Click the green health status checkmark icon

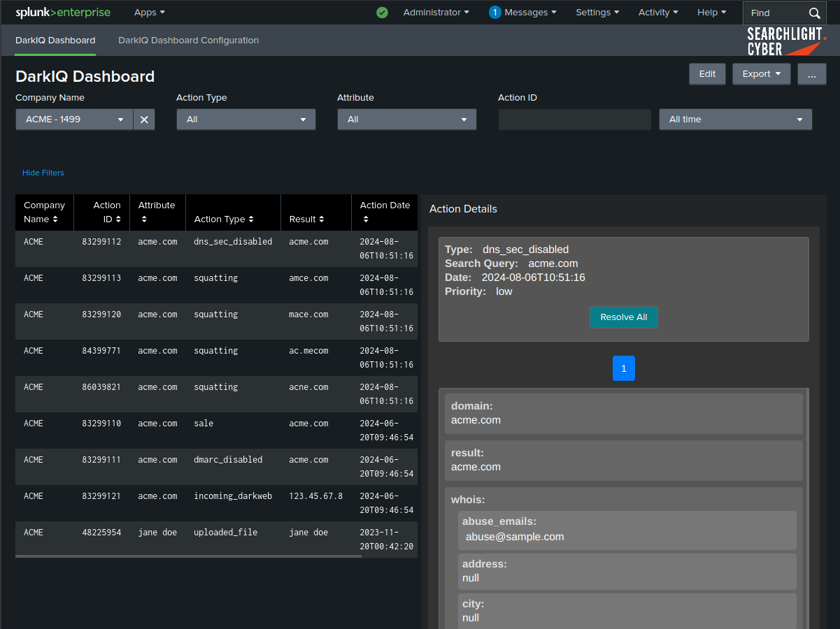[x=382, y=13]
